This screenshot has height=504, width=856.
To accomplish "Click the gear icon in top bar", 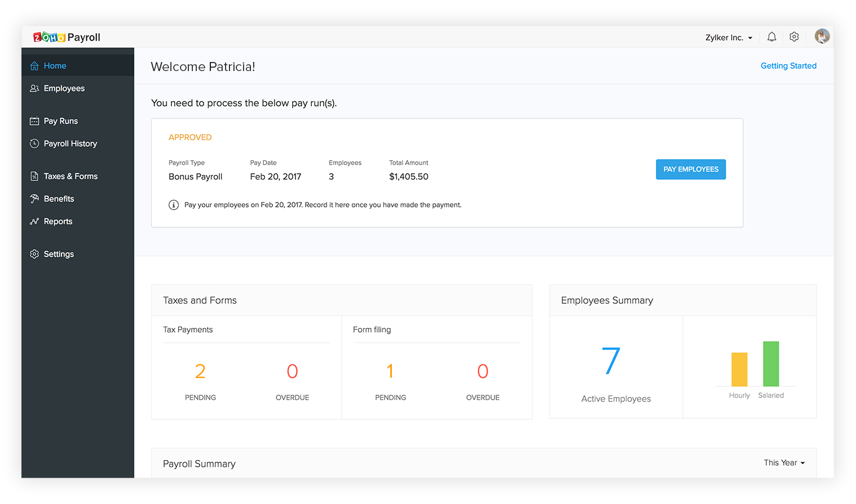I will click(x=794, y=37).
